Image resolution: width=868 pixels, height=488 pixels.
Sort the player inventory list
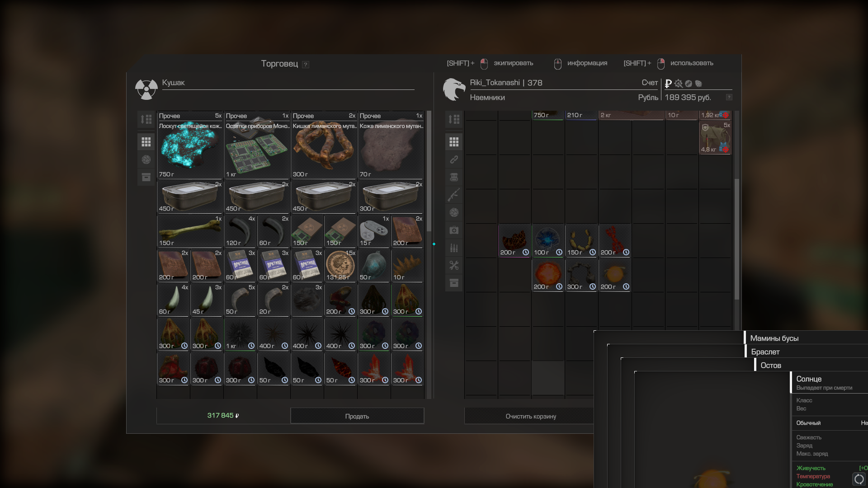(x=454, y=119)
